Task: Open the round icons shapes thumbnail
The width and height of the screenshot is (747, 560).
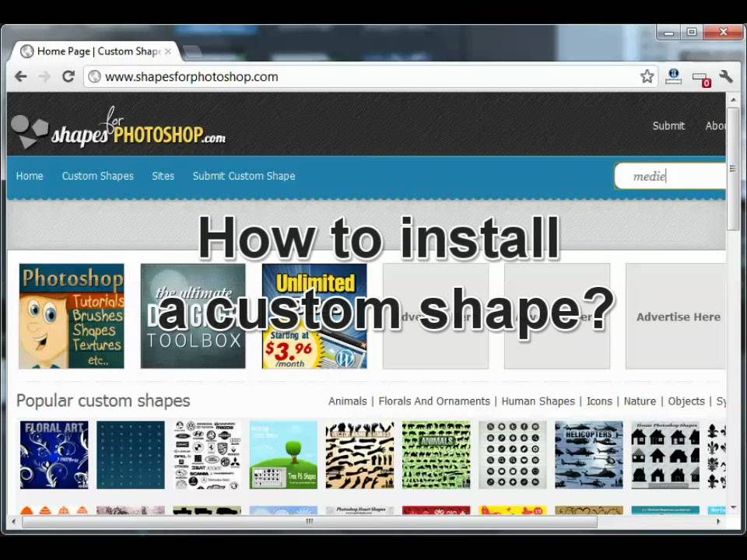Action: point(513,455)
